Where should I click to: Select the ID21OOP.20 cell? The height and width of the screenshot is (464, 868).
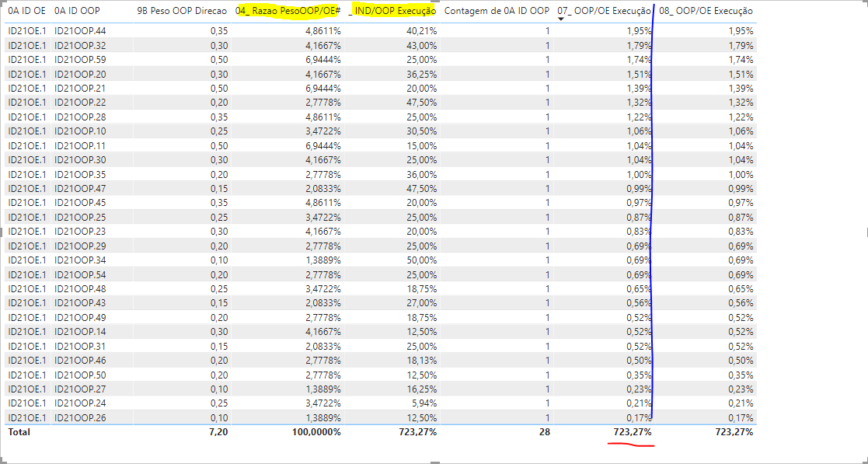[80, 74]
